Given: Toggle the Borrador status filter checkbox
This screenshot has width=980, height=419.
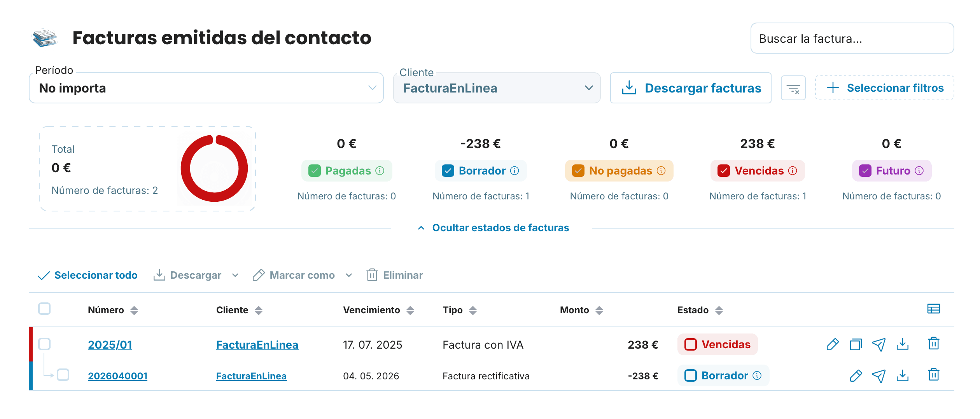Looking at the screenshot, I should 448,171.
